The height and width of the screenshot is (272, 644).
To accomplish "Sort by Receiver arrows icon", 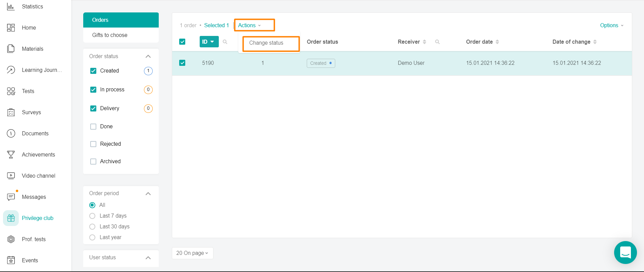I will 425,42.
